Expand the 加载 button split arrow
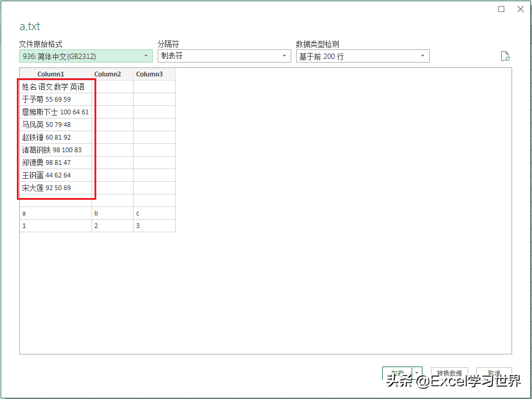This screenshot has height=399, width=532. click(417, 373)
